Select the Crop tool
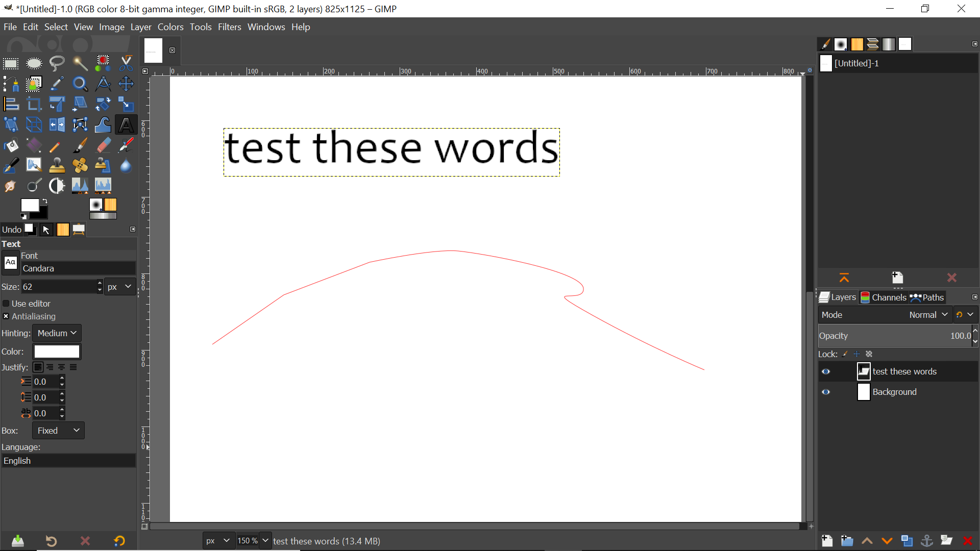This screenshot has width=980, height=551. pos(34,104)
